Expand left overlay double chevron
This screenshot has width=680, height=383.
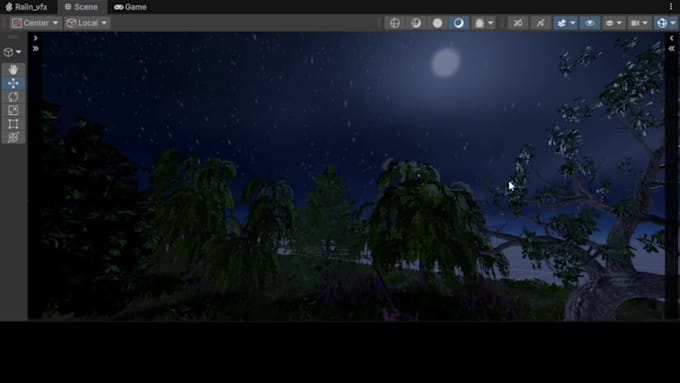[x=36, y=49]
